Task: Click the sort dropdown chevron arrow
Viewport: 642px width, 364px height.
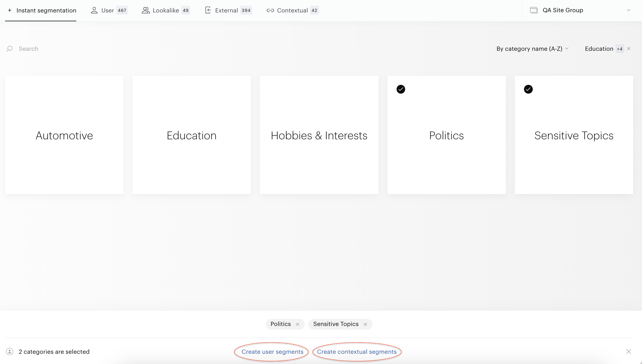Action: click(567, 49)
